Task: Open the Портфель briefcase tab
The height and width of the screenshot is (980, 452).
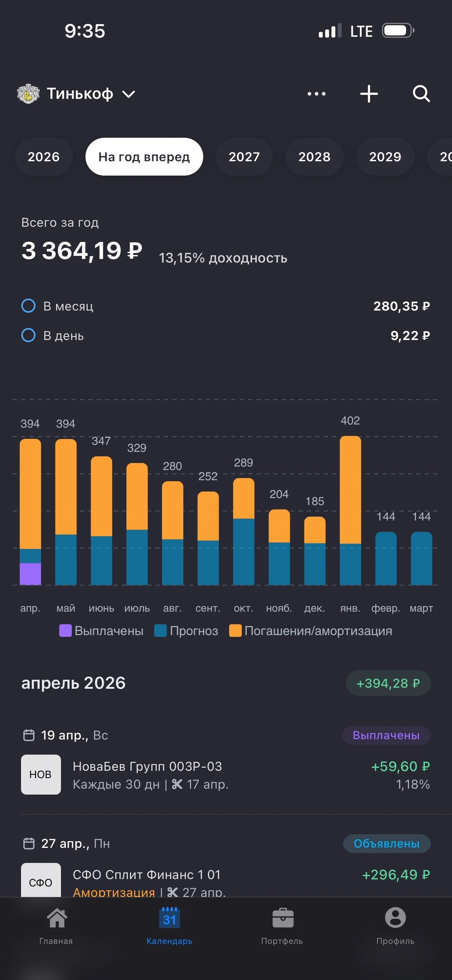Action: tap(282, 926)
